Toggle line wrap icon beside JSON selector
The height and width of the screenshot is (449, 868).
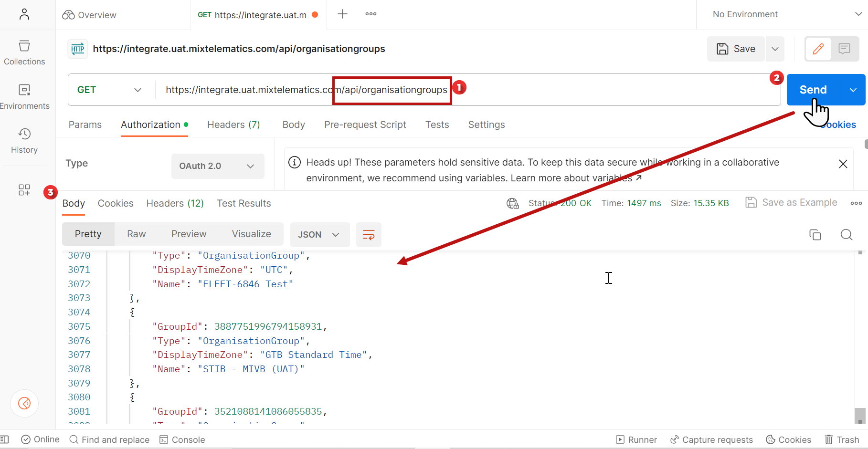369,234
